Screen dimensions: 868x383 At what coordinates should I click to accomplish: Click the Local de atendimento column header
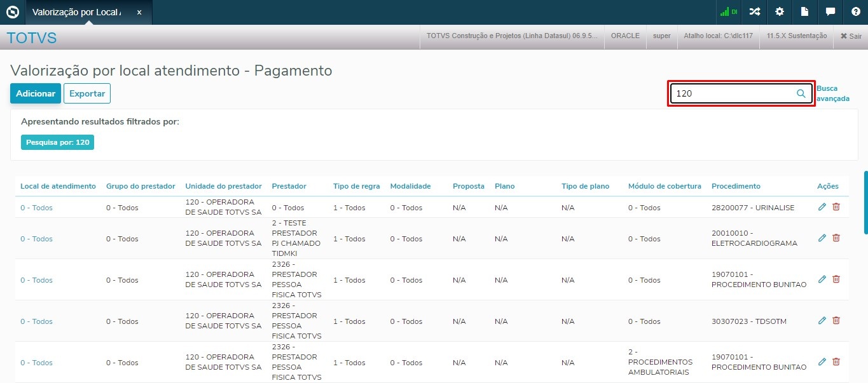coord(58,186)
